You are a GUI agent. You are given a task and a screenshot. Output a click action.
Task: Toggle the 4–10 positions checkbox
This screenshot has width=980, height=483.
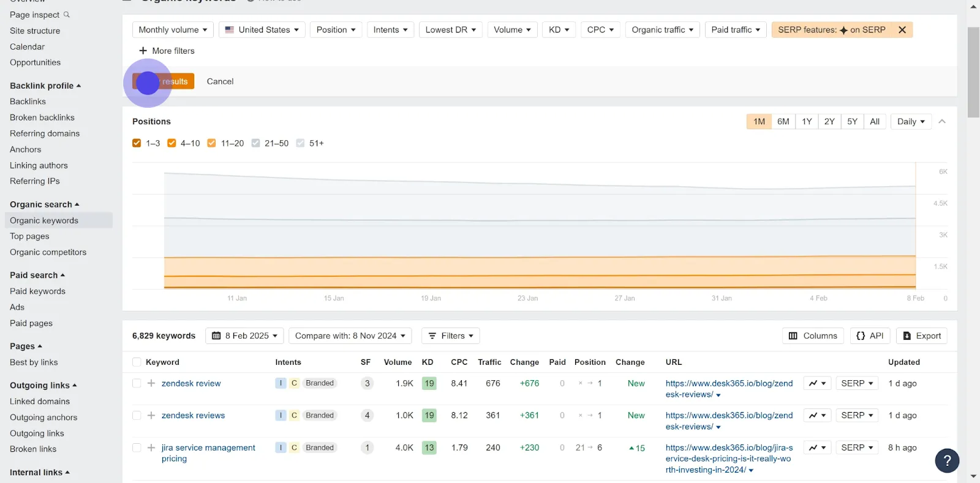coord(171,143)
